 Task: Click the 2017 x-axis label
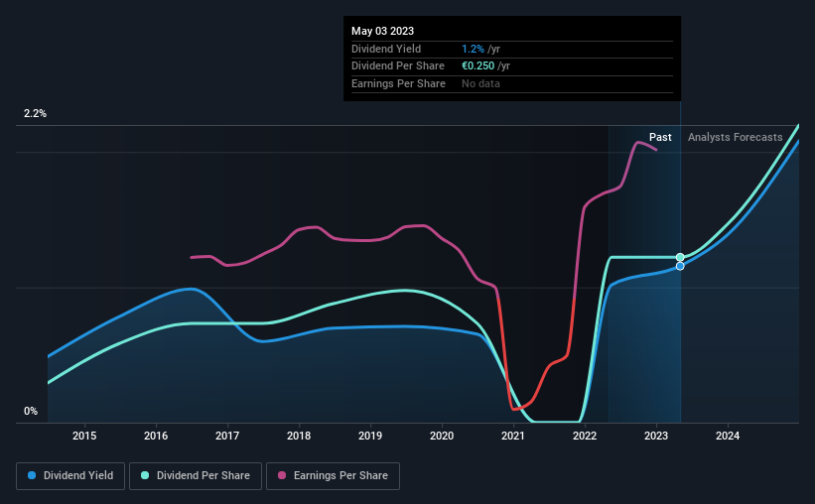(227, 436)
